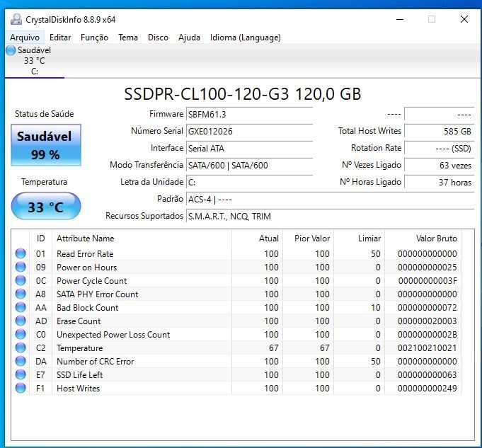Click the Saudável 99 % health status button
This screenshot has height=448, width=482.
[x=46, y=145]
